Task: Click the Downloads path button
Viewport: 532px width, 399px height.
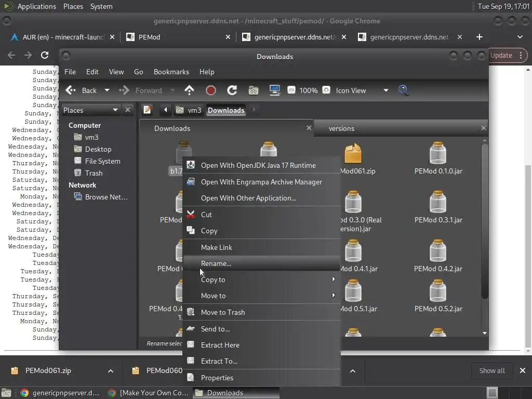Action: click(x=226, y=110)
